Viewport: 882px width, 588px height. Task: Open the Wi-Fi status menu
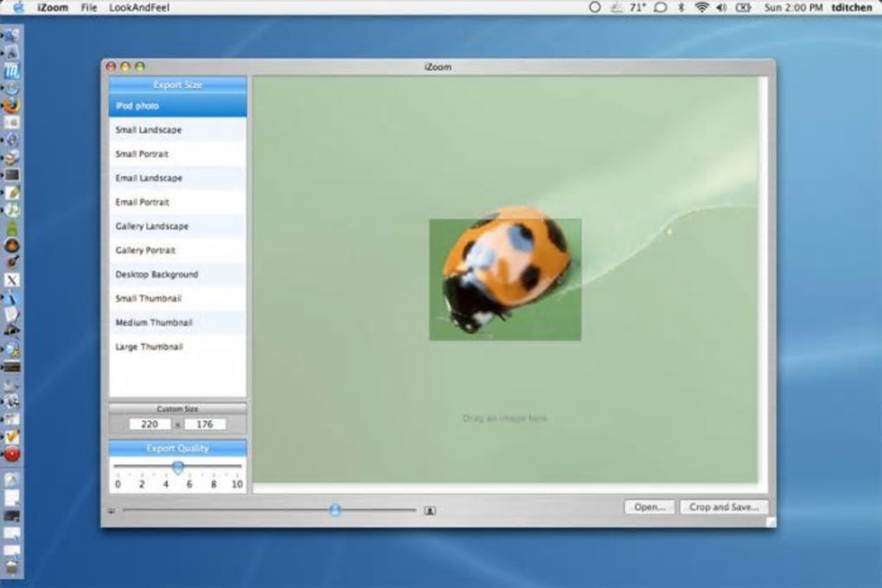(701, 7)
